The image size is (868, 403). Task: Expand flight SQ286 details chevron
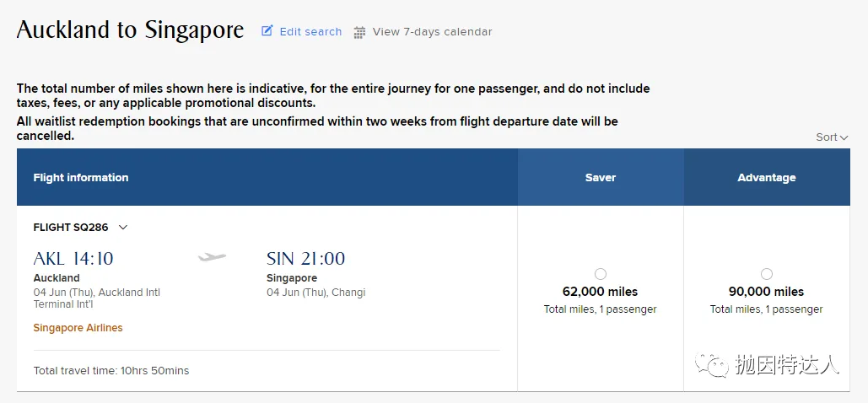pyautogui.click(x=123, y=227)
